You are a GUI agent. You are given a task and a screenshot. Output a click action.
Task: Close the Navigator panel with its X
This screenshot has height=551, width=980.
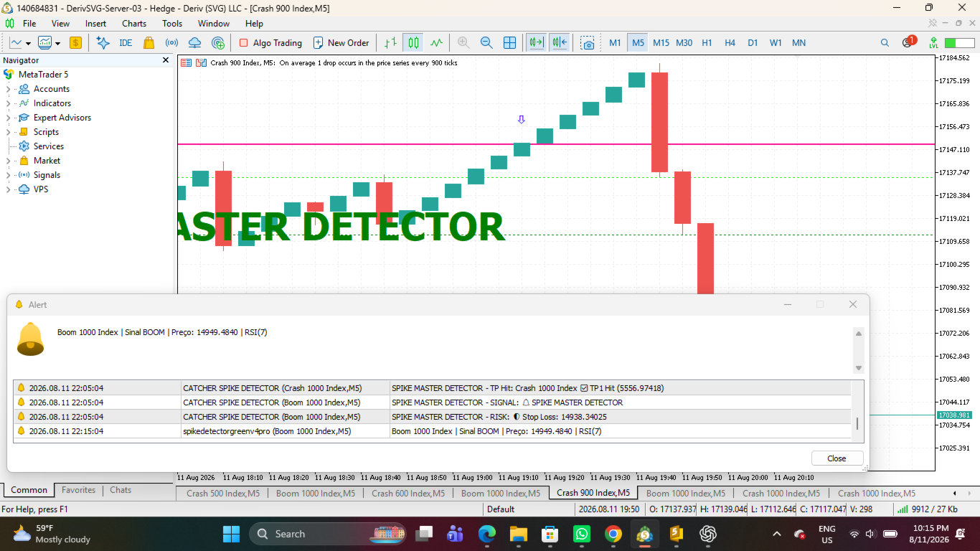pyautogui.click(x=166, y=60)
